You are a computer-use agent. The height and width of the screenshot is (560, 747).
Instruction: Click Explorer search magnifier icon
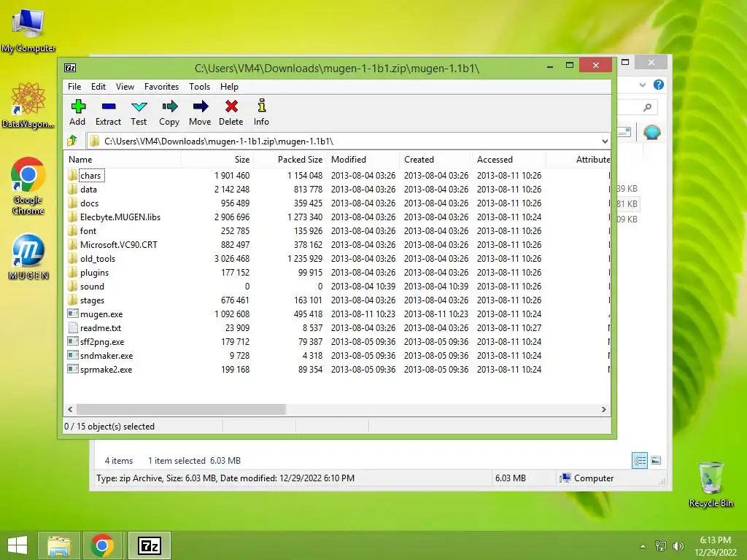648,107
